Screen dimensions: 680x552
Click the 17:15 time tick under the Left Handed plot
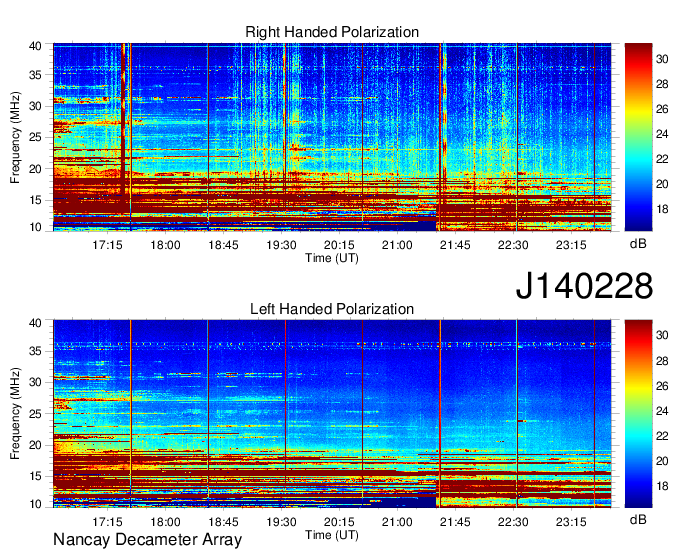107,522
